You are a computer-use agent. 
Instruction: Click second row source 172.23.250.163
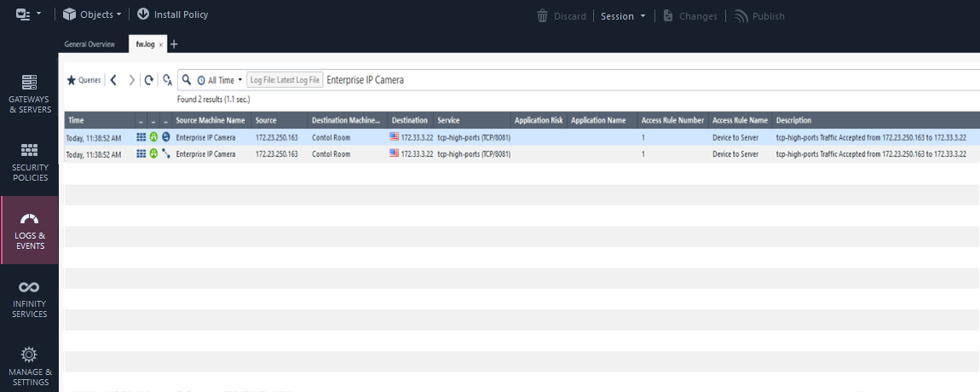click(277, 154)
